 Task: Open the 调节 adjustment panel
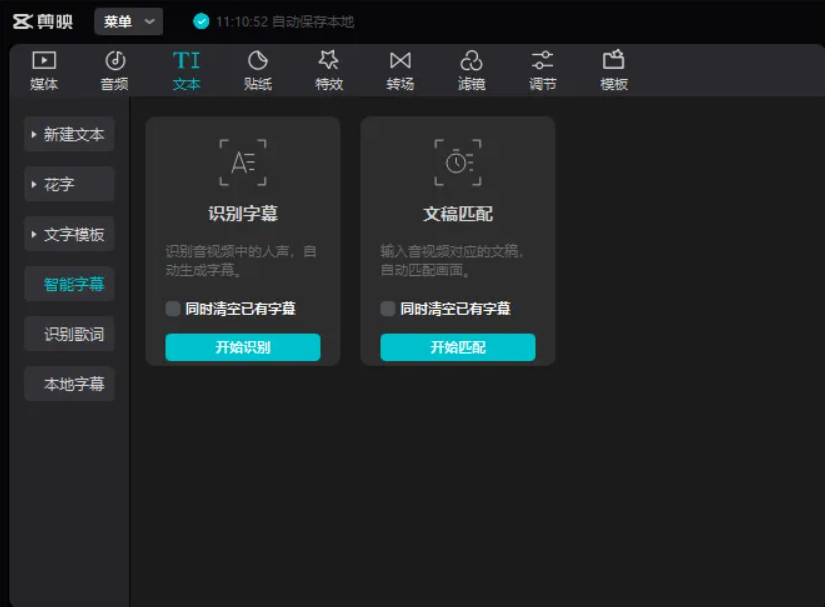(x=542, y=70)
